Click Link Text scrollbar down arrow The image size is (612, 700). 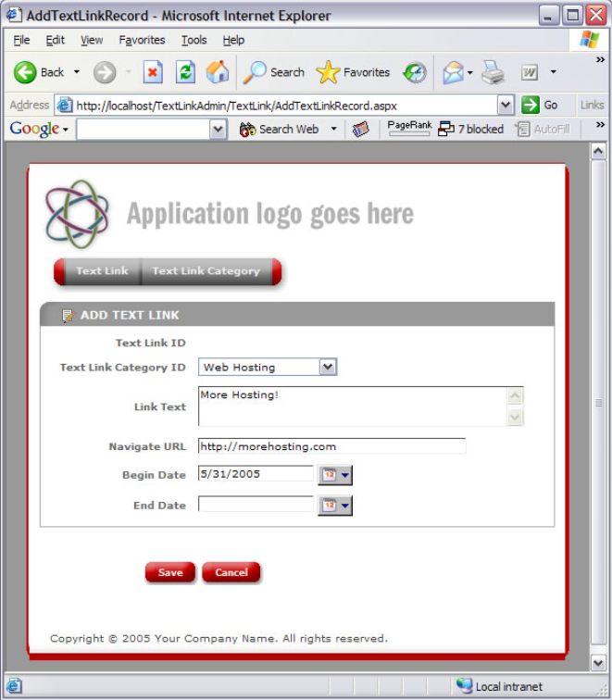[x=515, y=417]
